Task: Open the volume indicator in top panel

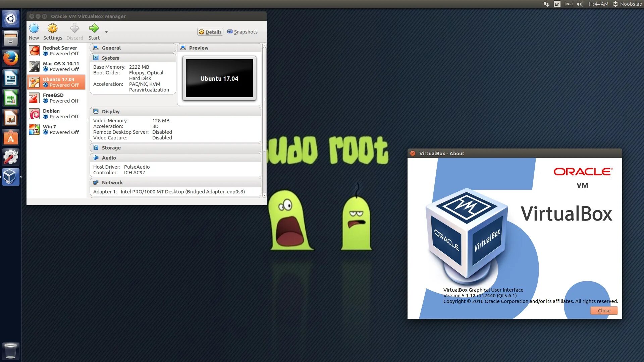Action: click(580, 4)
